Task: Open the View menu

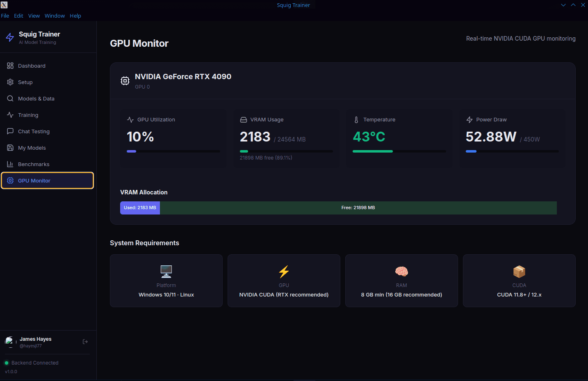Action: click(34, 16)
